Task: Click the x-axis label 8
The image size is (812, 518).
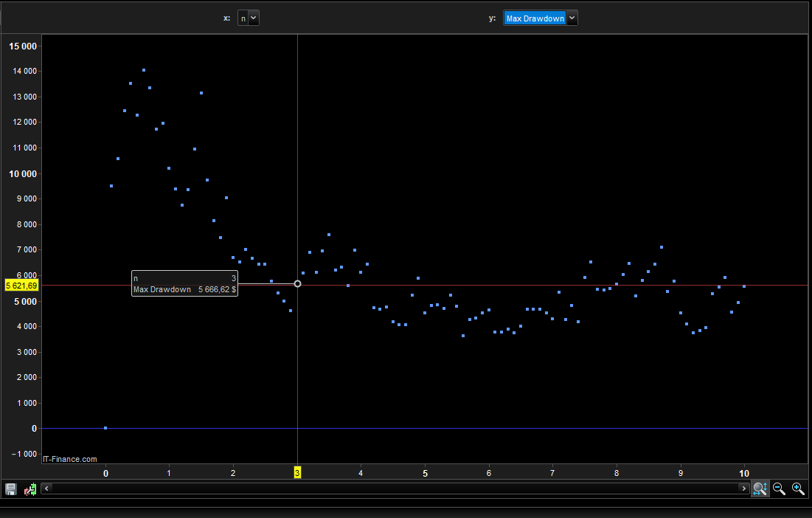Action: coord(617,474)
